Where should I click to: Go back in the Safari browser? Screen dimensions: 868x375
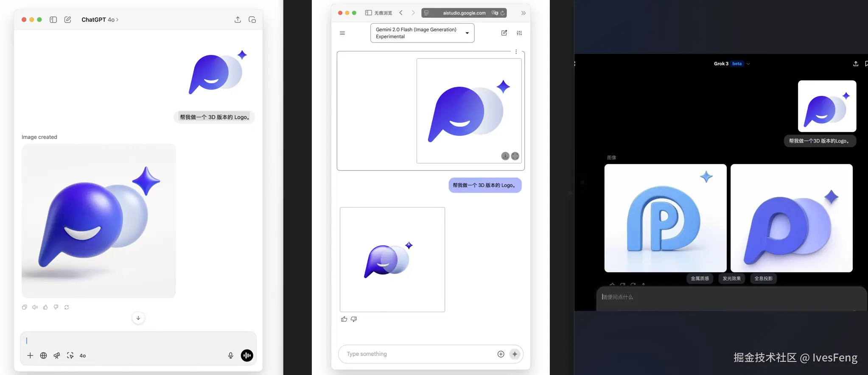point(401,13)
